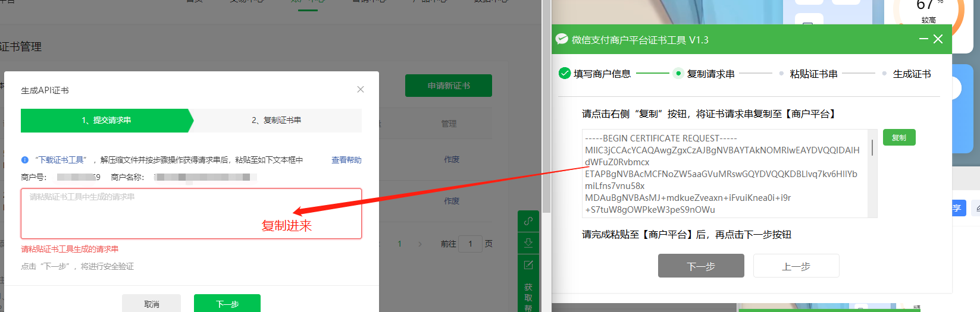980x312 pixels.
Task: Open the 查看帮助 link
Action: click(346, 160)
